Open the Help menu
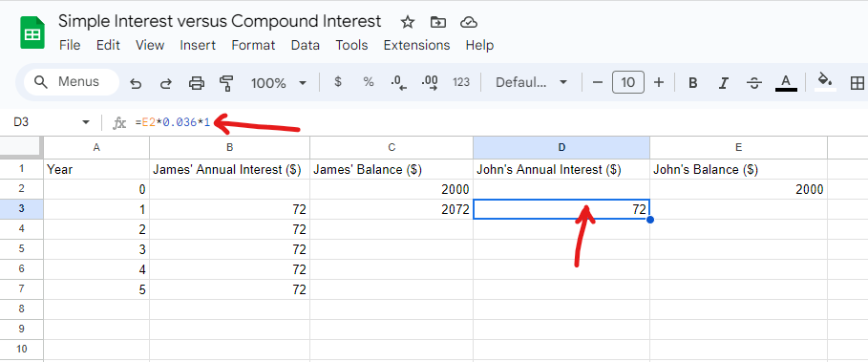The height and width of the screenshot is (362, 868). (x=479, y=46)
